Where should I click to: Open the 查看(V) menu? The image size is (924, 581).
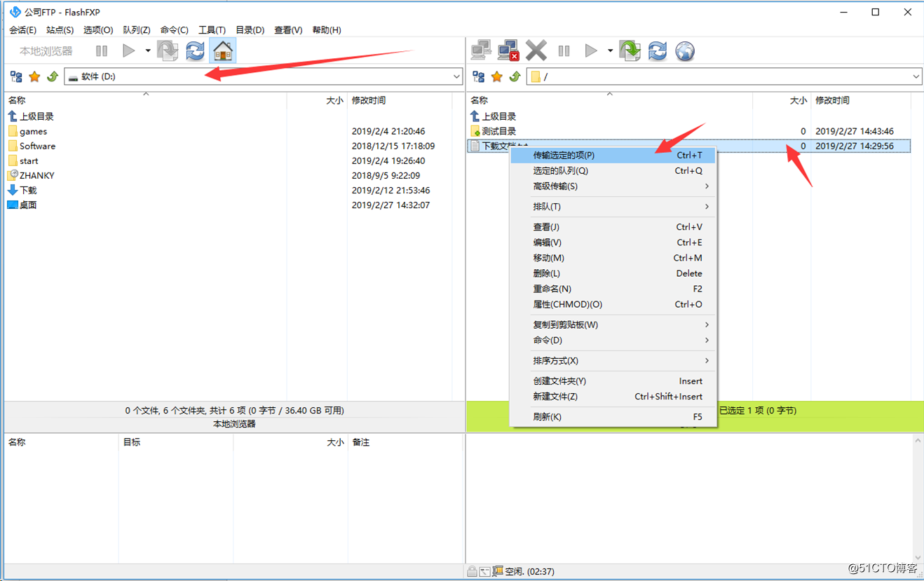288,30
